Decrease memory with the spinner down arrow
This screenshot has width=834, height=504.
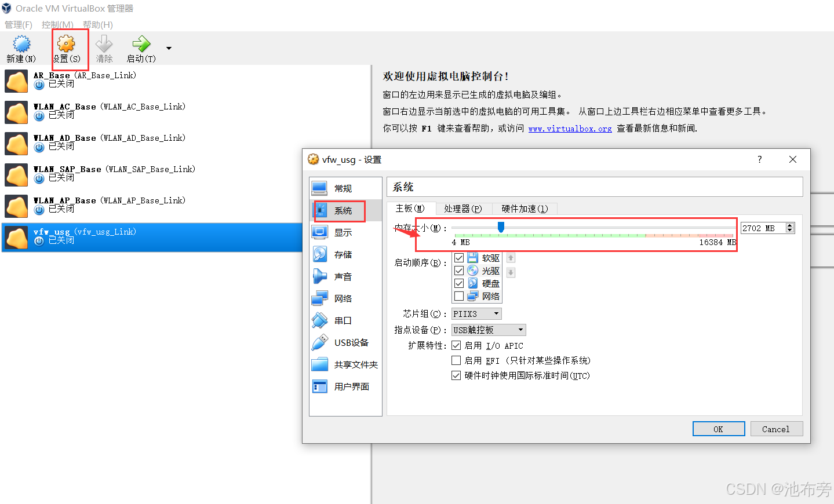point(790,231)
